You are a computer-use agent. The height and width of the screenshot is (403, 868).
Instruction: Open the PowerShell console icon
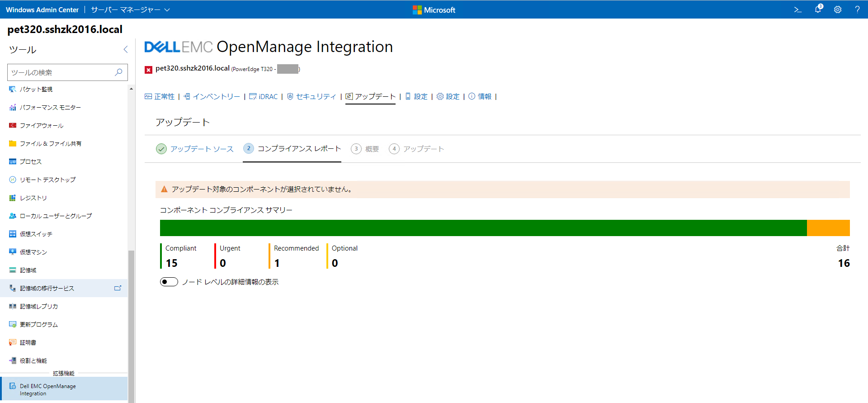[x=798, y=9]
